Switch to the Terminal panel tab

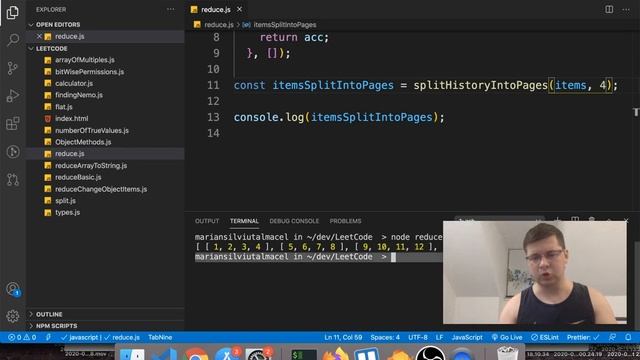click(x=244, y=221)
